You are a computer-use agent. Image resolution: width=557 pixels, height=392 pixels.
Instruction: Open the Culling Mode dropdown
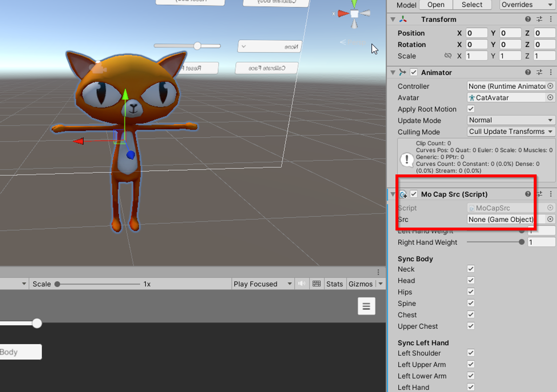tap(511, 132)
